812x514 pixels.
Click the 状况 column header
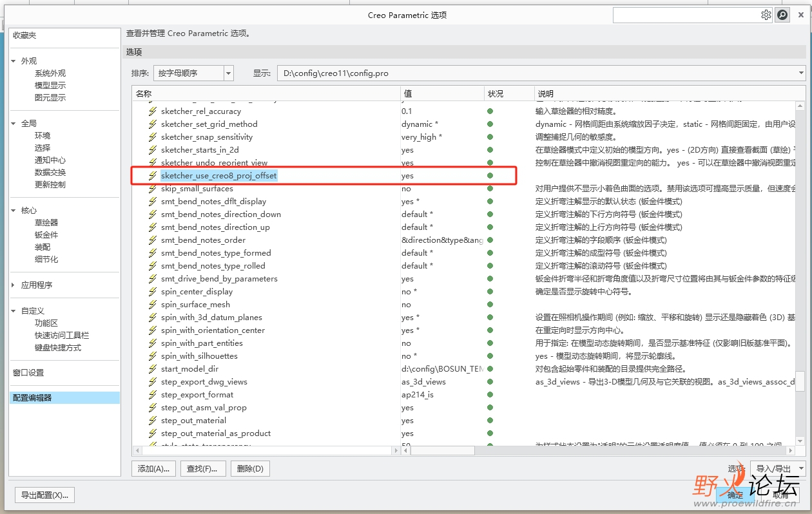(509, 94)
